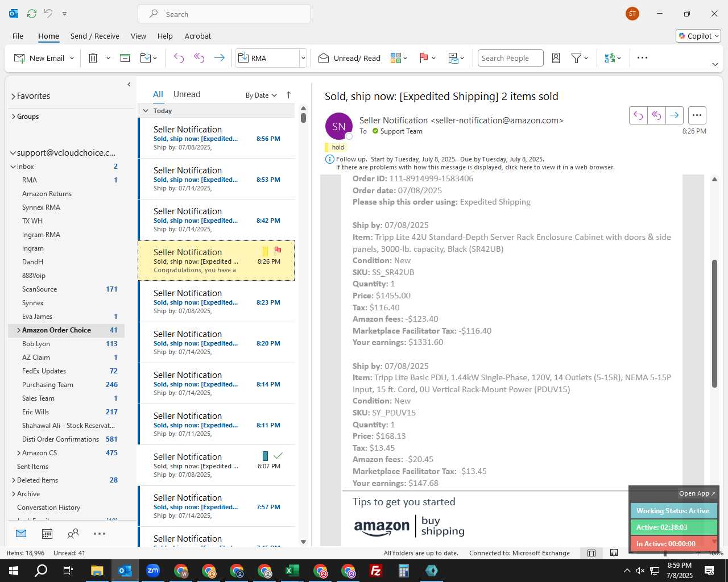The width and height of the screenshot is (728, 582).
Task: Click the yellow category swatch on 8:26 PM message
Action: point(265,251)
